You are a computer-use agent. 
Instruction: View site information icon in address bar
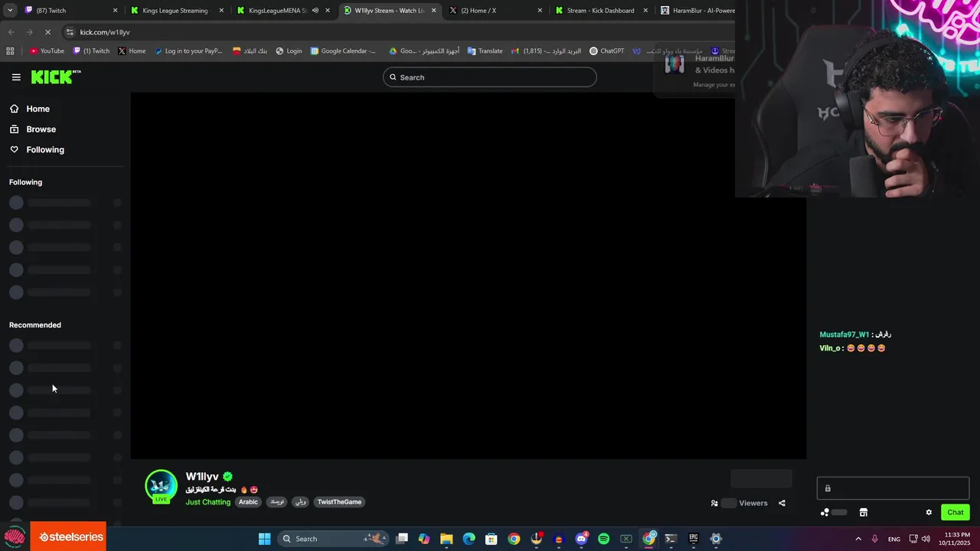[70, 32]
